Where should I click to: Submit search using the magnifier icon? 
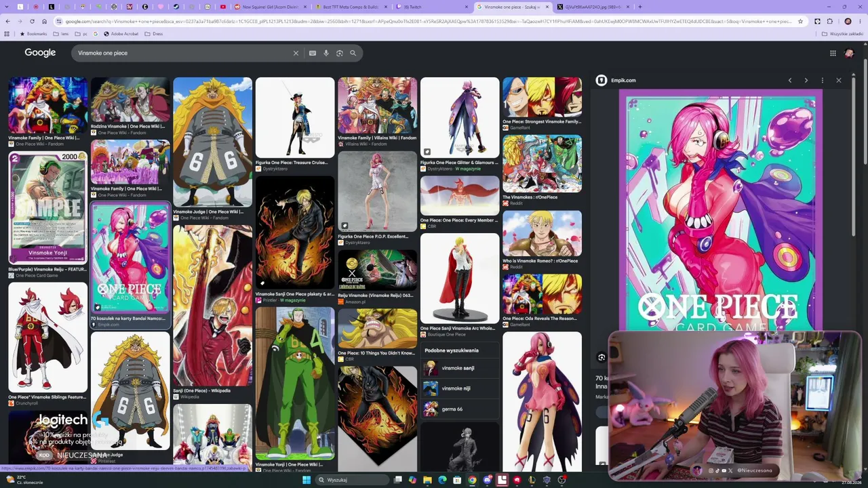(x=353, y=53)
